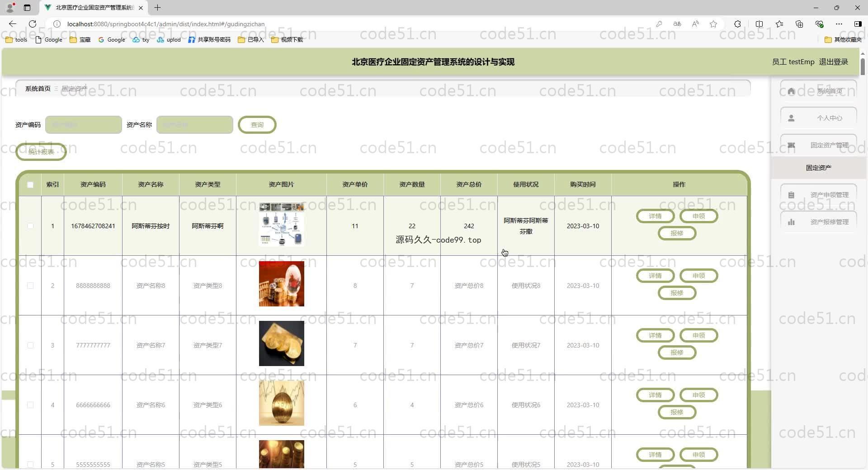Expand 资产报修管理 sidebar menu

[x=818, y=222]
